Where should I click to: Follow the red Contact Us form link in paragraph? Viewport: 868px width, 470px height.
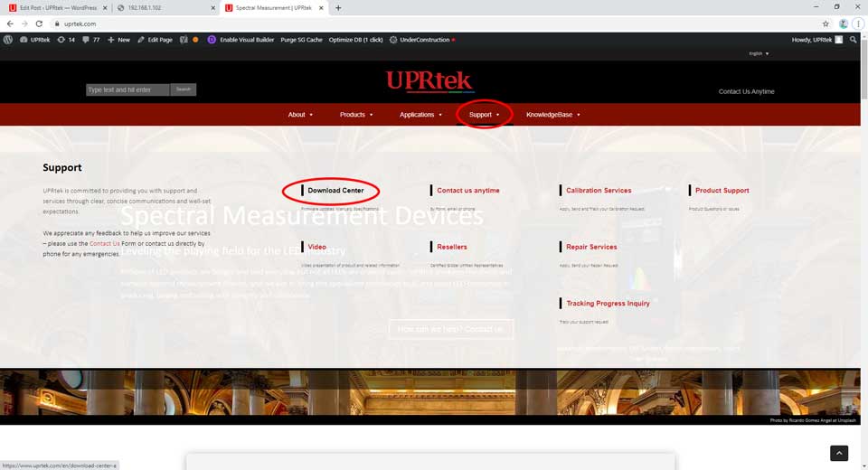click(x=104, y=243)
